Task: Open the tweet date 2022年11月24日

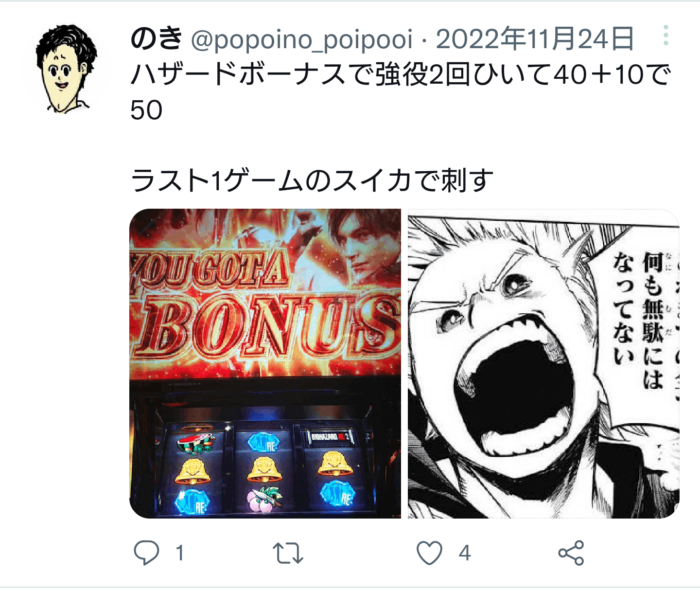Action: tap(535, 39)
